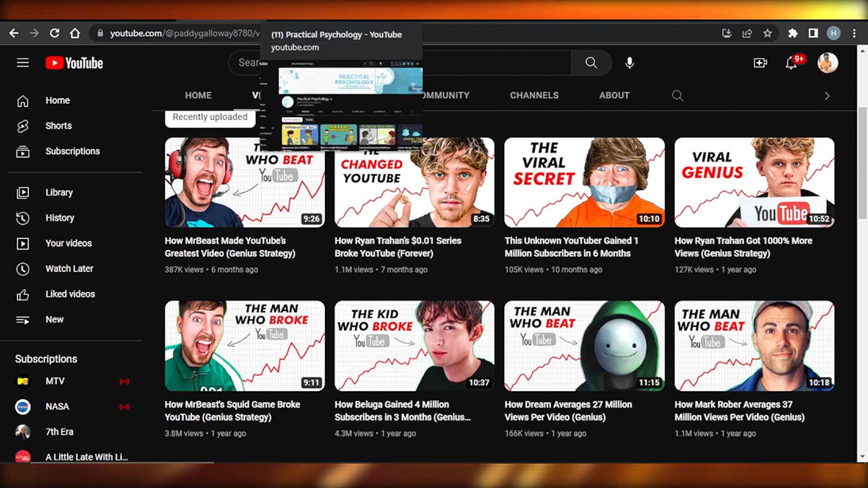Open the account avatar menu
Screen dimensions: 868x488
click(827, 63)
